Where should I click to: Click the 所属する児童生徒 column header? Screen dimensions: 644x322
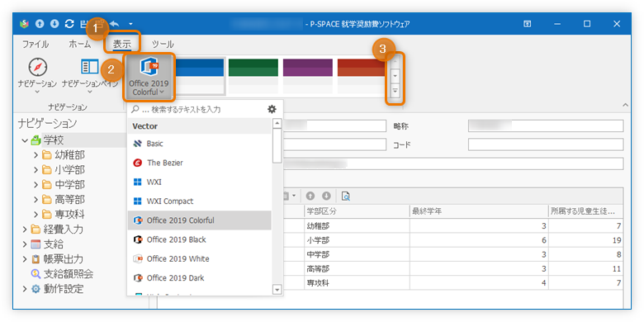click(x=585, y=211)
